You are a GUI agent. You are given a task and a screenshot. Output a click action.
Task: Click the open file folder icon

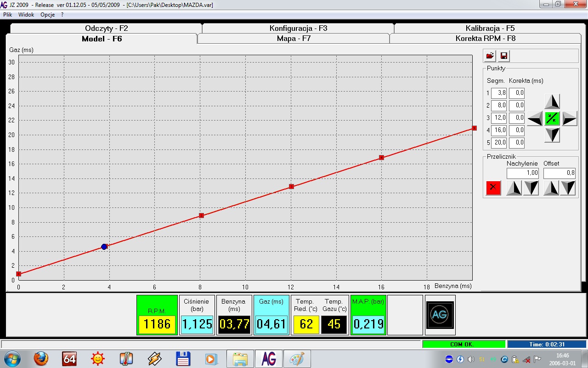pos(490,56)
